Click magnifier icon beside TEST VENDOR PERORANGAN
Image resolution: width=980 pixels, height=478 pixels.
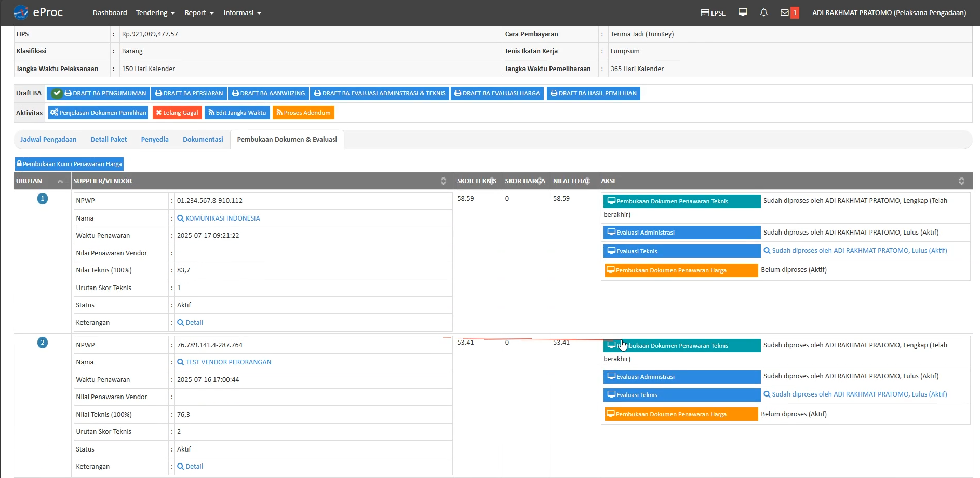[x=180, y=362]
